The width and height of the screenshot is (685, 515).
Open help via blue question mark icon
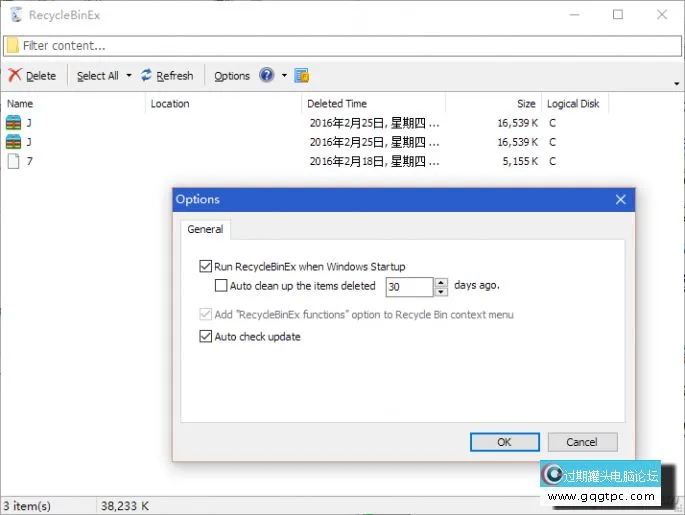(267, 76)
